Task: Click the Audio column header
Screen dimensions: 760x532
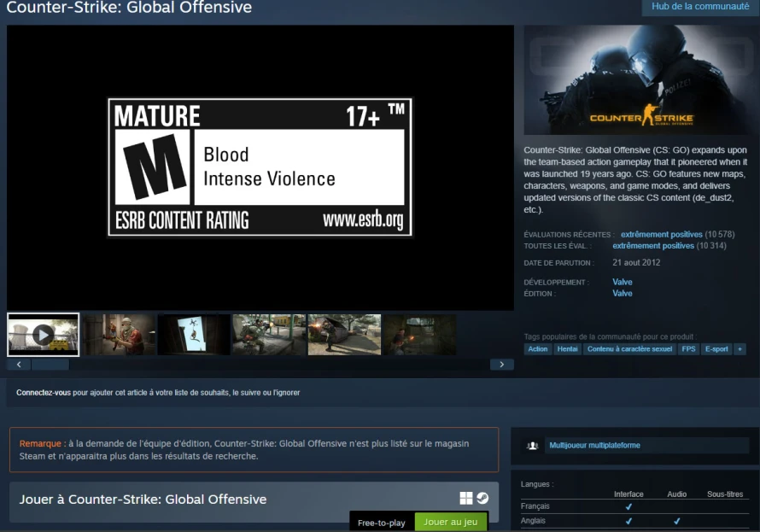Action: (x=676, y=494)
